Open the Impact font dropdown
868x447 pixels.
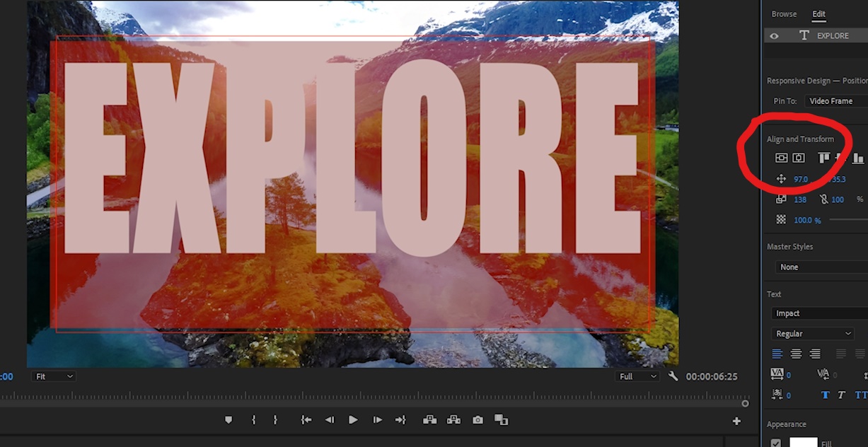point(819,313)
